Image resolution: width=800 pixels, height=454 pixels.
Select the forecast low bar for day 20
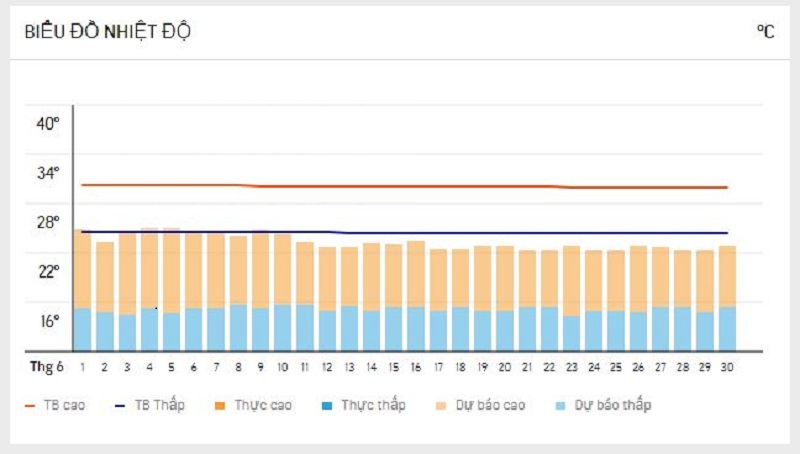505,331
